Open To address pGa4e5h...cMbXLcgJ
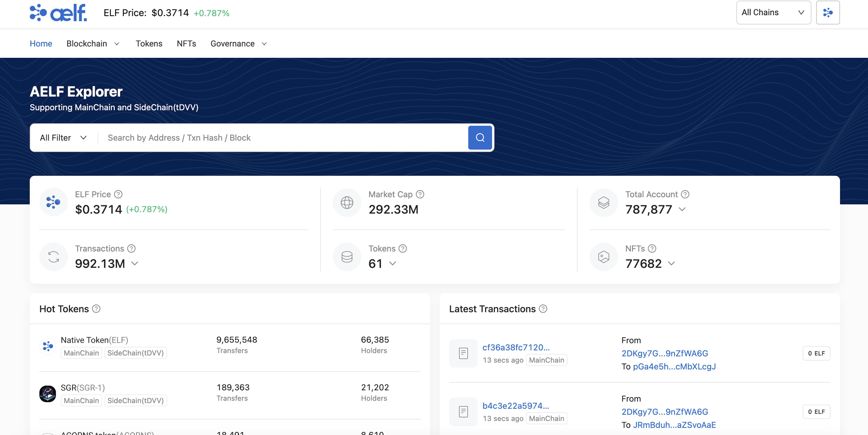 click(x=674, y=366)
